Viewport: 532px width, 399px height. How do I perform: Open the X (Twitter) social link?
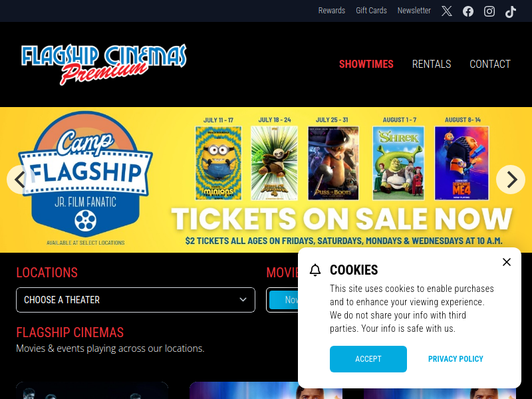[446, 11]
